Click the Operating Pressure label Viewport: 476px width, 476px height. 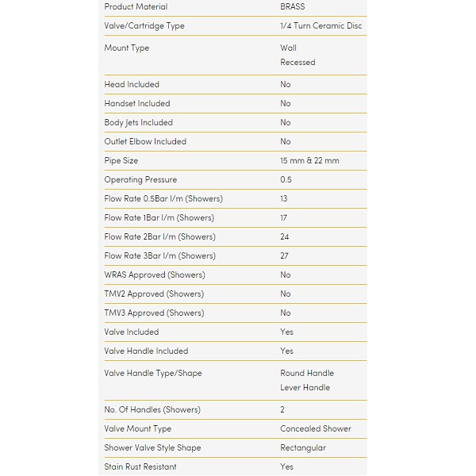coord(140,179)
